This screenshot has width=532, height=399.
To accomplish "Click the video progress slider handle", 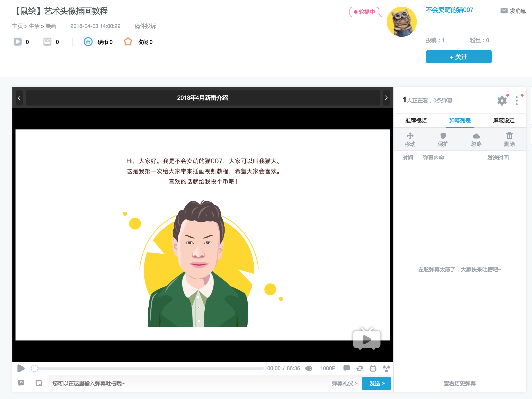I will pyautogui.click(x=35, y=368).
